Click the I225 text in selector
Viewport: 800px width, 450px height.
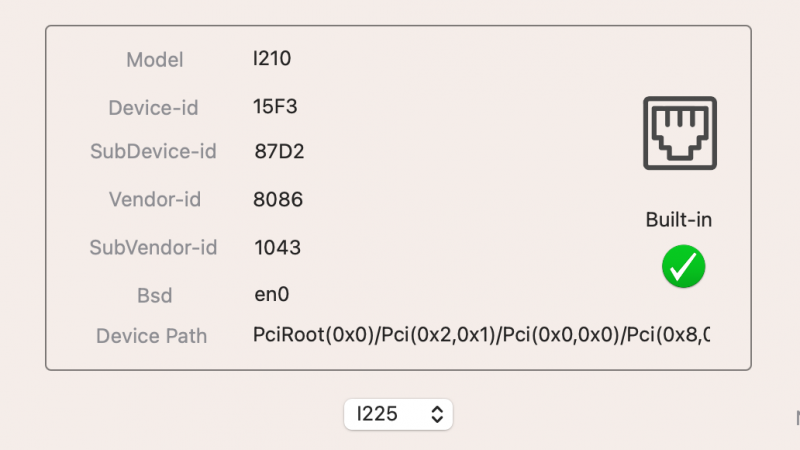(x=379, y=414)
